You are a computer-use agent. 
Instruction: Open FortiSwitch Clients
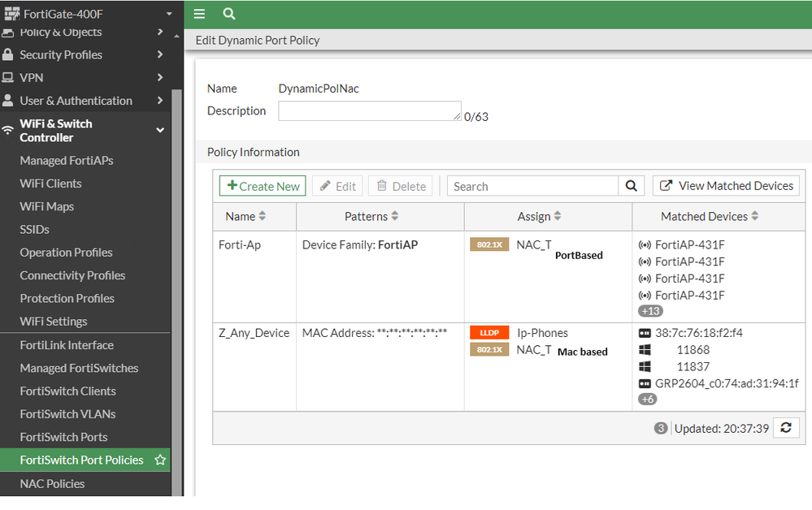(x=67, y=391)
